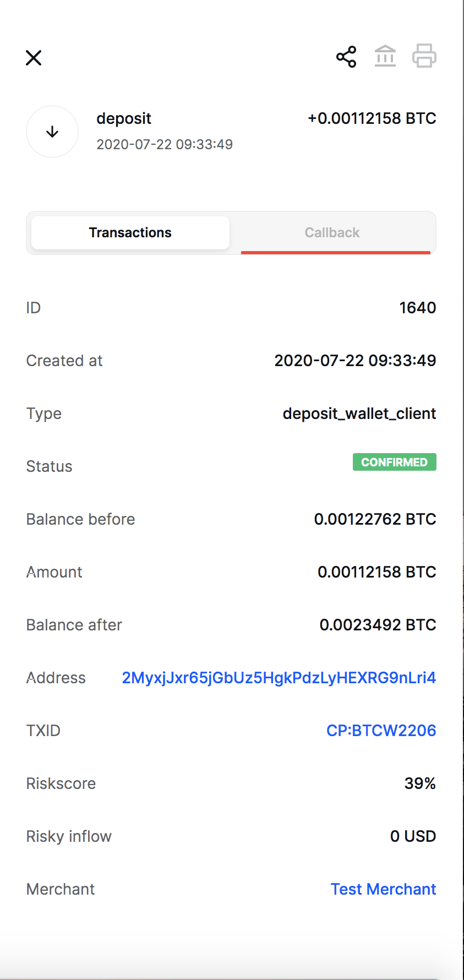Click the share icon
The height and width of the screenshot is (980, 464).
tap(346, 57)
